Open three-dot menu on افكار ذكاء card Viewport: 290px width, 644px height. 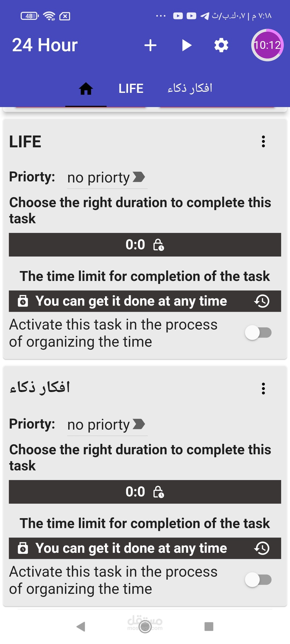tap(263, 388)
